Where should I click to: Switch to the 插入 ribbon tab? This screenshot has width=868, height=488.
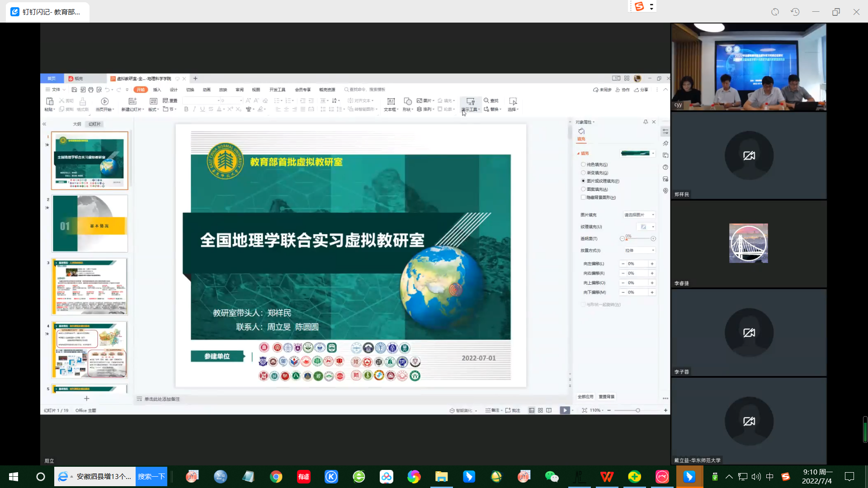click(x=157, y=90)
